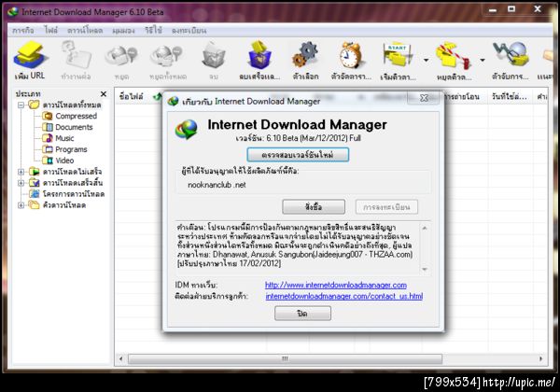Open the contact_us.html support link
560x392 pixels.
click(x=344, y=296)
